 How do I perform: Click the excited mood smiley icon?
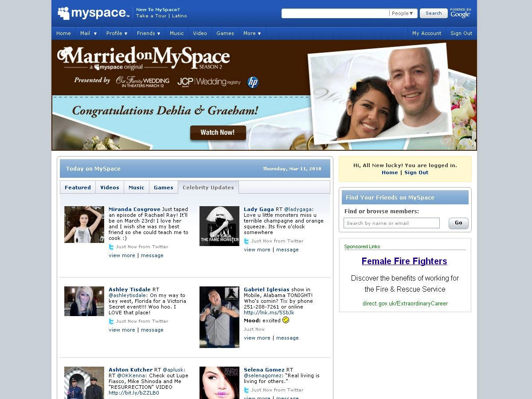click(x=286, y=320)
